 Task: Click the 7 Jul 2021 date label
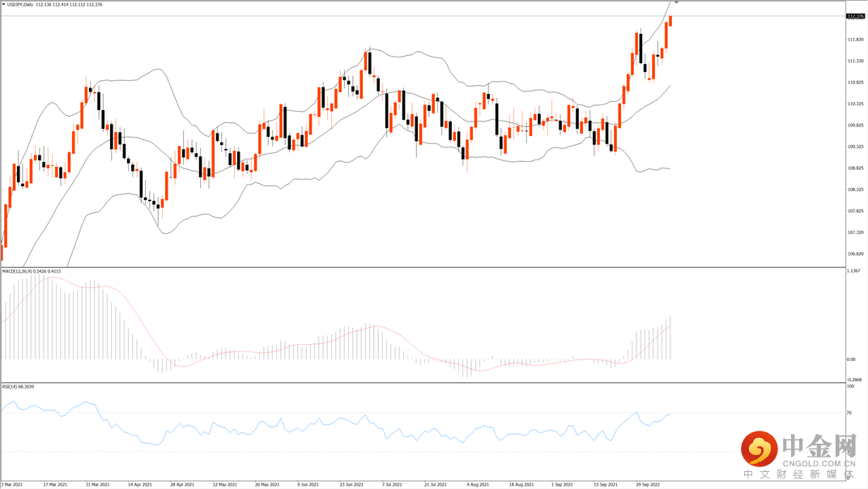(x=394, y=484)
